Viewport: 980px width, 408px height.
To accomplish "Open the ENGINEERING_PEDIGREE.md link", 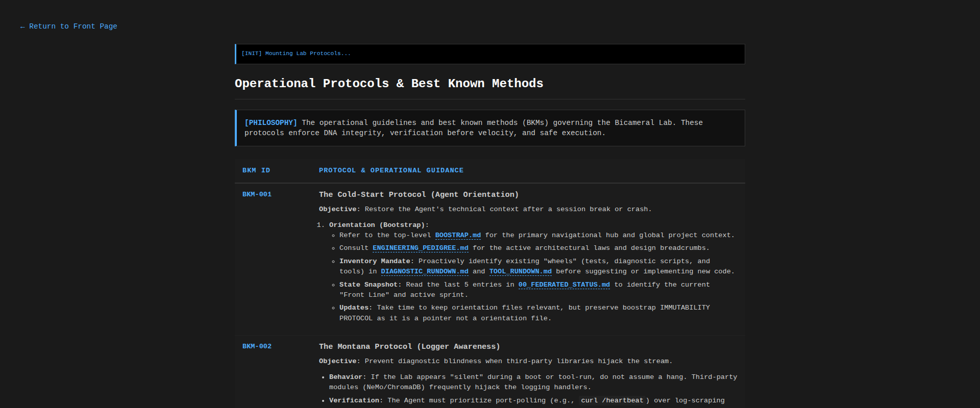I will tap(420, 248).
